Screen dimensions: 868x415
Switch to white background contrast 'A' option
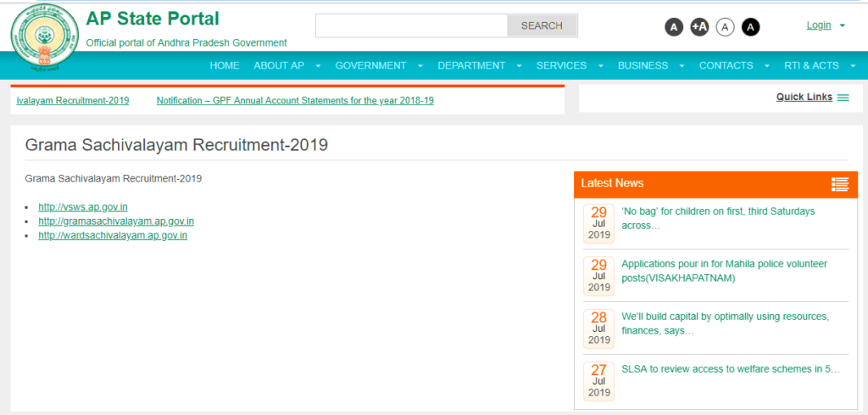point(725,27)
